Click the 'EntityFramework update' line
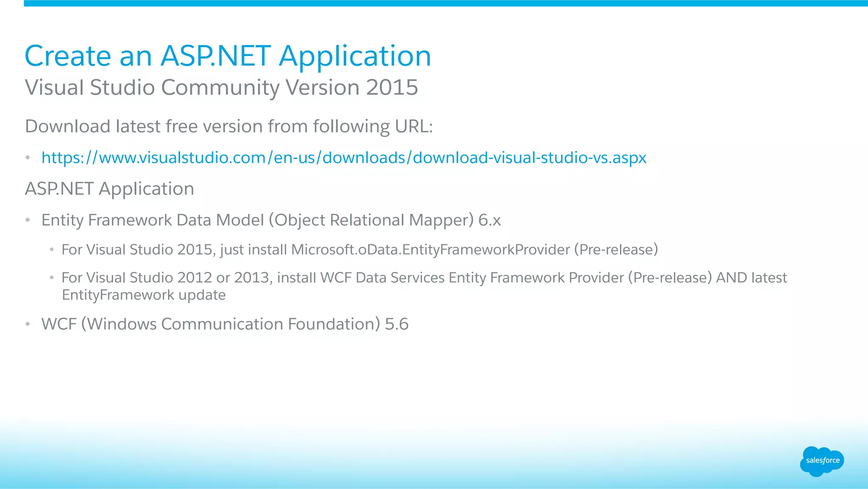This screenshot has height=489, width=868. (x=144, y=295)
